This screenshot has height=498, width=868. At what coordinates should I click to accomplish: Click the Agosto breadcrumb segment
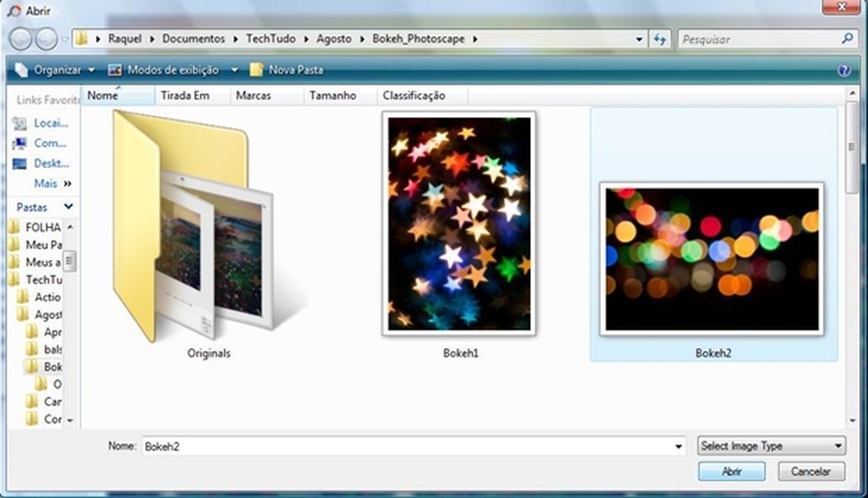[333, 39]
